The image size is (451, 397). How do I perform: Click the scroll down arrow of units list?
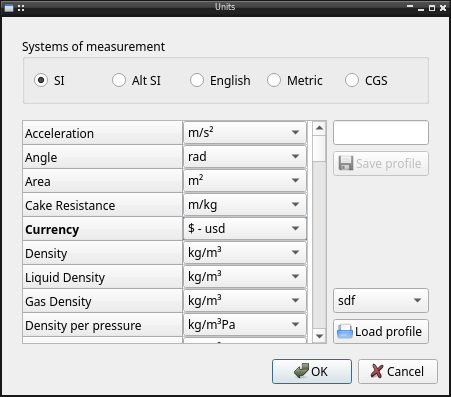pyautogui.click(x=319, y=336)
